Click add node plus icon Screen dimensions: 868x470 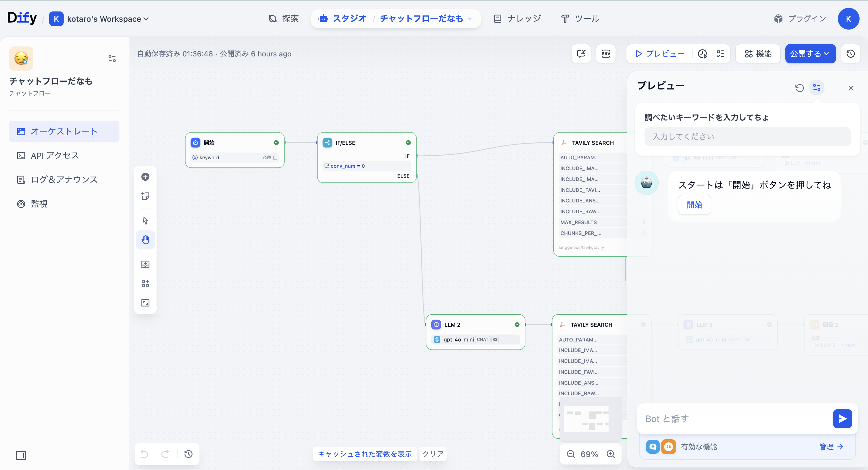(x=145, y=177)
